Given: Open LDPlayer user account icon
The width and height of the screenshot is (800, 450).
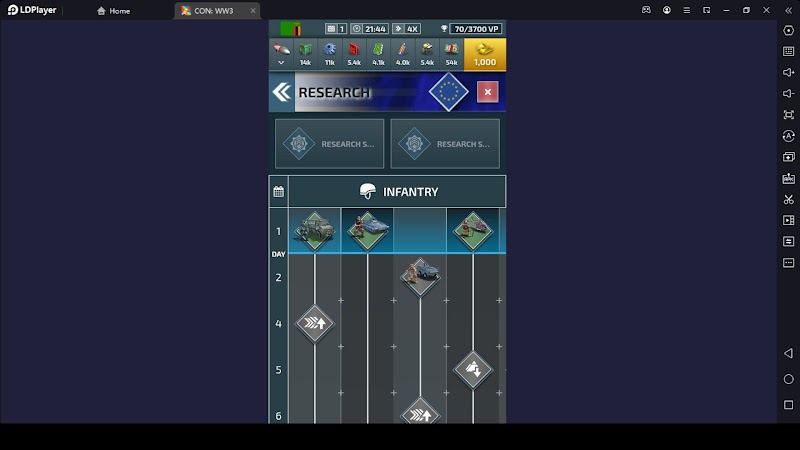Looking at the screenshot, I should point(666,10).
